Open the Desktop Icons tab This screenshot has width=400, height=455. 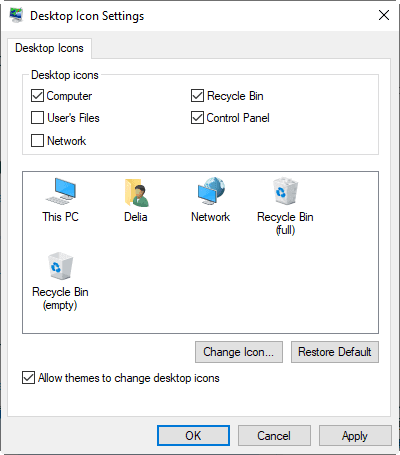pos(49,48)
